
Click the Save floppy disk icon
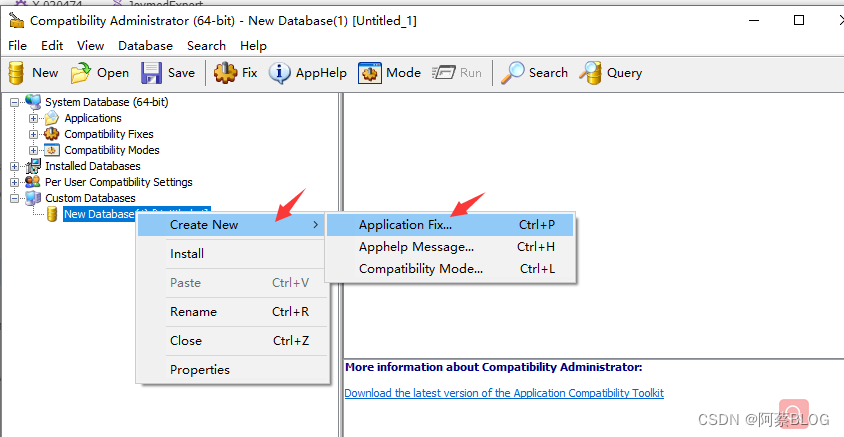coord(151,73)
